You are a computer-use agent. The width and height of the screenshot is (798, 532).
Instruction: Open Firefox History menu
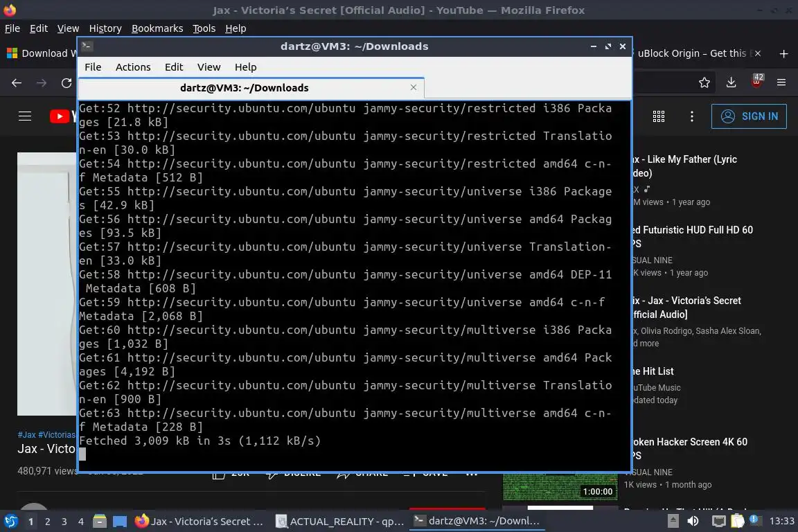tap(105, 28)
